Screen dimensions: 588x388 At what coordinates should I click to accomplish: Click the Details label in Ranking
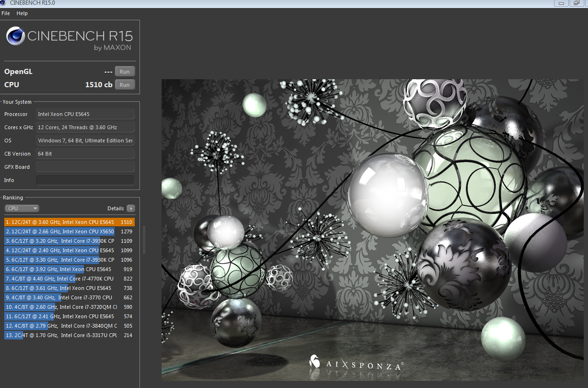[x=115, y=208]
